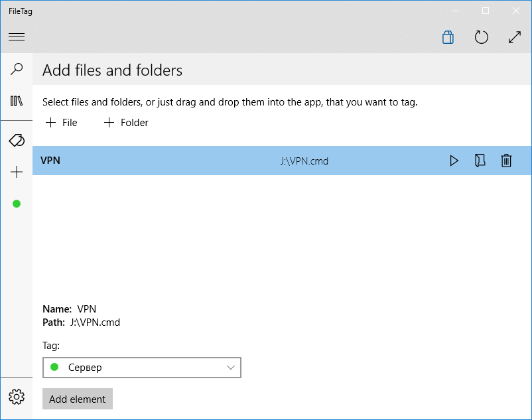Click the plus icon in sidebar
The image size is (532, 420).
[17, 172]
